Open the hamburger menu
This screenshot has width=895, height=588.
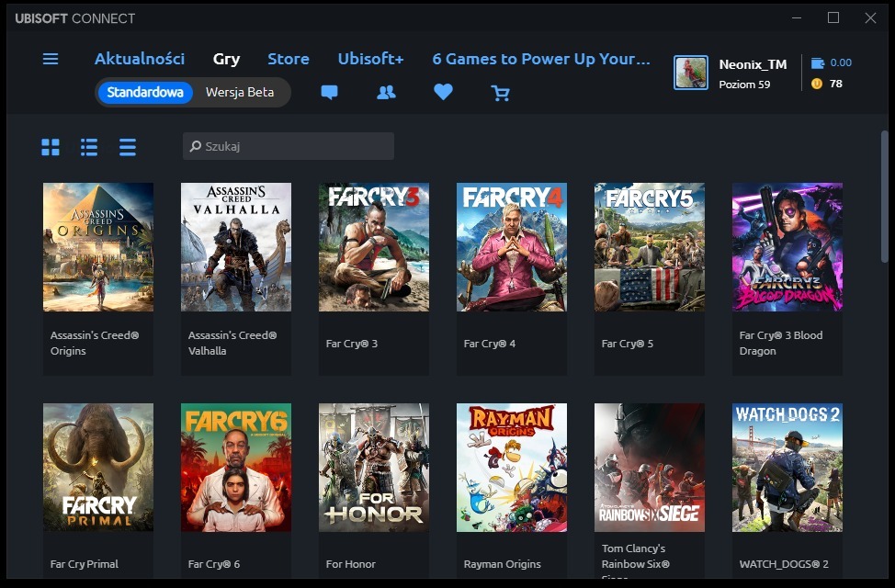point(51,59)
